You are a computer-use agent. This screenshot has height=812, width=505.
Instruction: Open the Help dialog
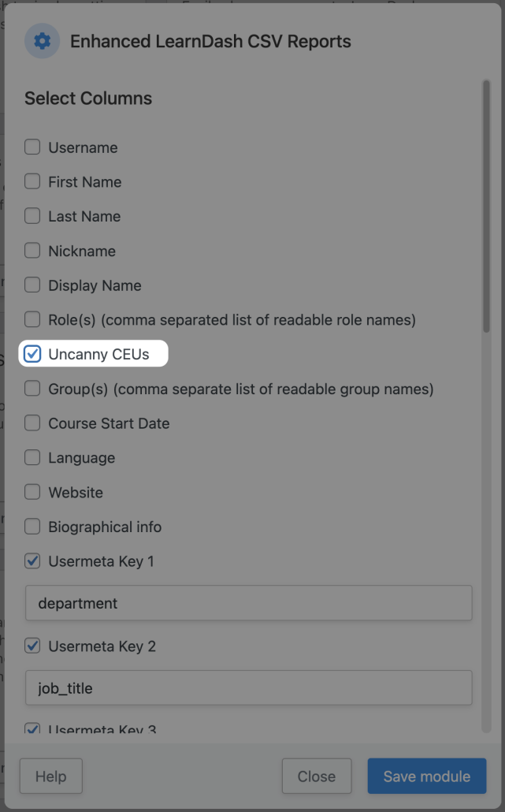tap(50, 776)
